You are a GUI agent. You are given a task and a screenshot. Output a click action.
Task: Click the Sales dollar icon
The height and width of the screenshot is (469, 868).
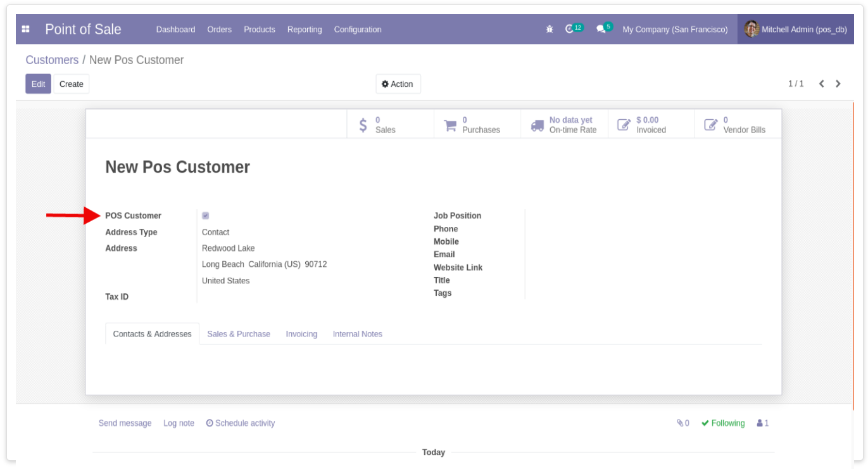point(363,125)
